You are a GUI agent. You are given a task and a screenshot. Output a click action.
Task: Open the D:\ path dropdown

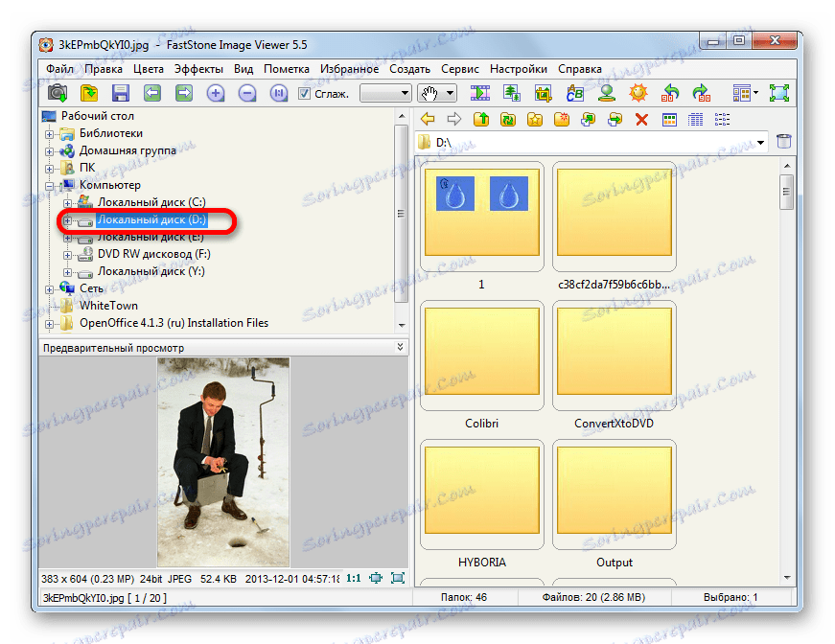pyautogui.click(x=760, y=142)
